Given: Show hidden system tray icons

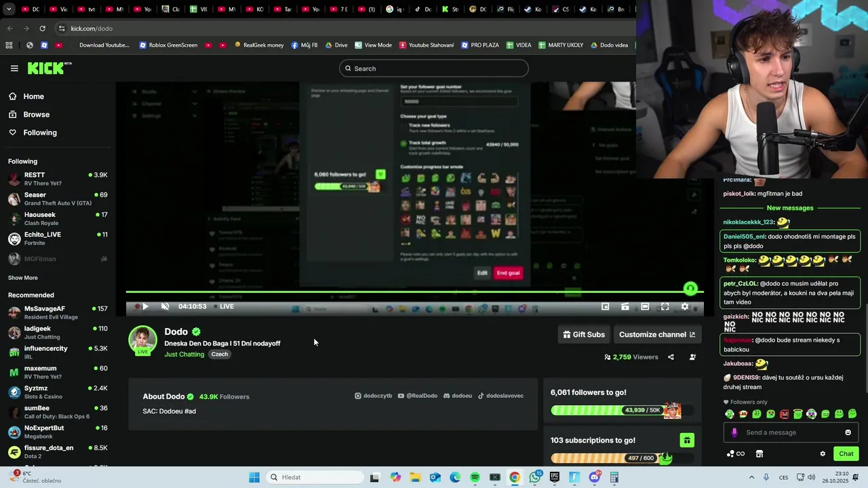Looking at the screenshot, I should pos(751,477).
